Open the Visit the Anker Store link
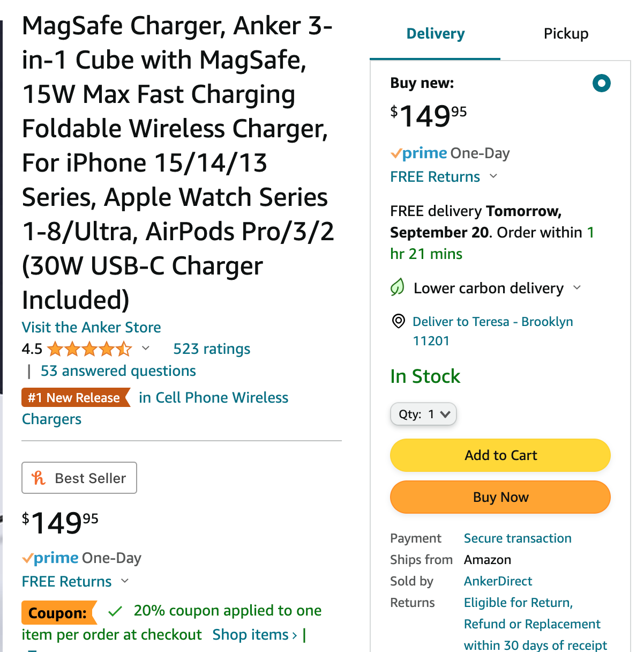The height and width of the screenshot is (652, 644). [91, 327]
